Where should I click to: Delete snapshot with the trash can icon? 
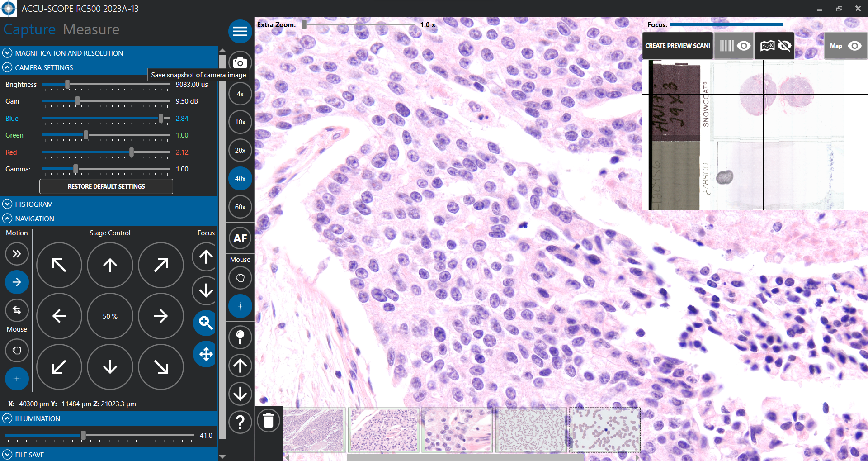point(269,420)
